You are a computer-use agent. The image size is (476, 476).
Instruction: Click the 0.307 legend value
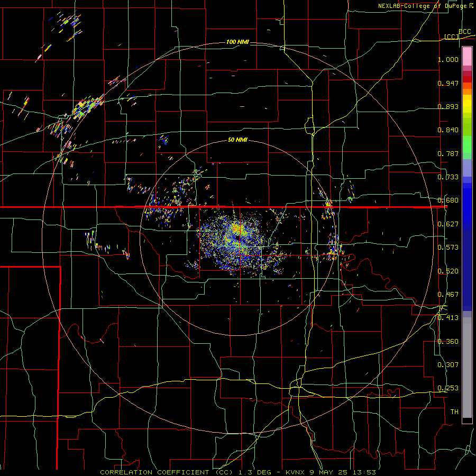(448, 365)
